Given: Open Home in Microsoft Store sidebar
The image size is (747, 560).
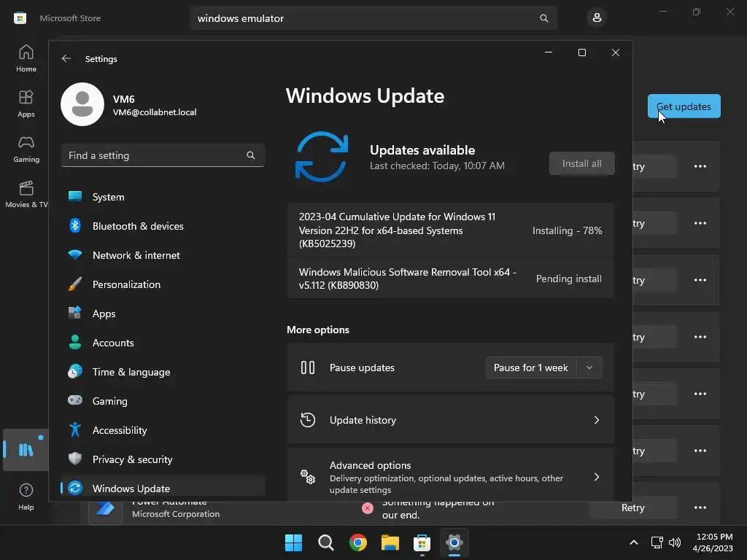Looking at the screenshot, I should [26, 58].
